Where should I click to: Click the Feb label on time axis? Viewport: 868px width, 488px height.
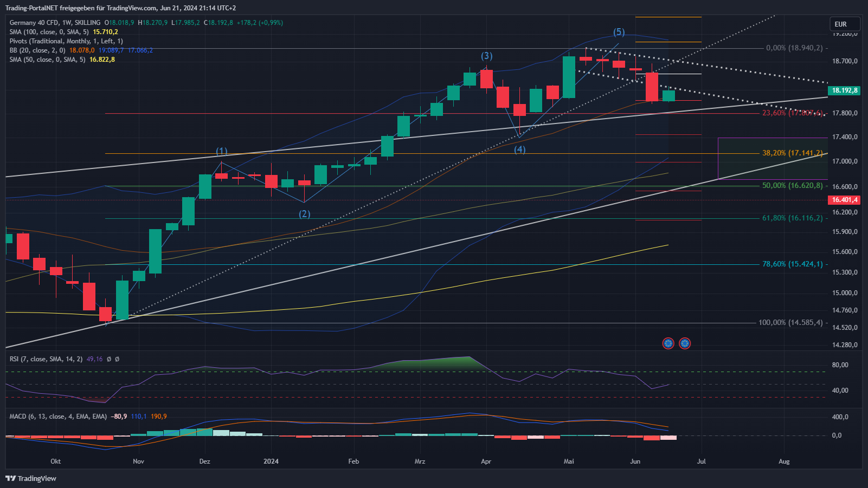353,461
